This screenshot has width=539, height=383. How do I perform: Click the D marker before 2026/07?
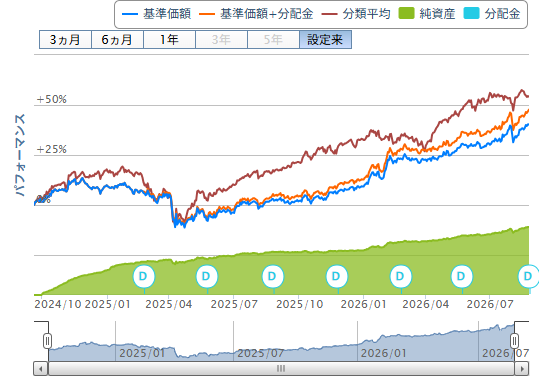click(x=462, y=276)
